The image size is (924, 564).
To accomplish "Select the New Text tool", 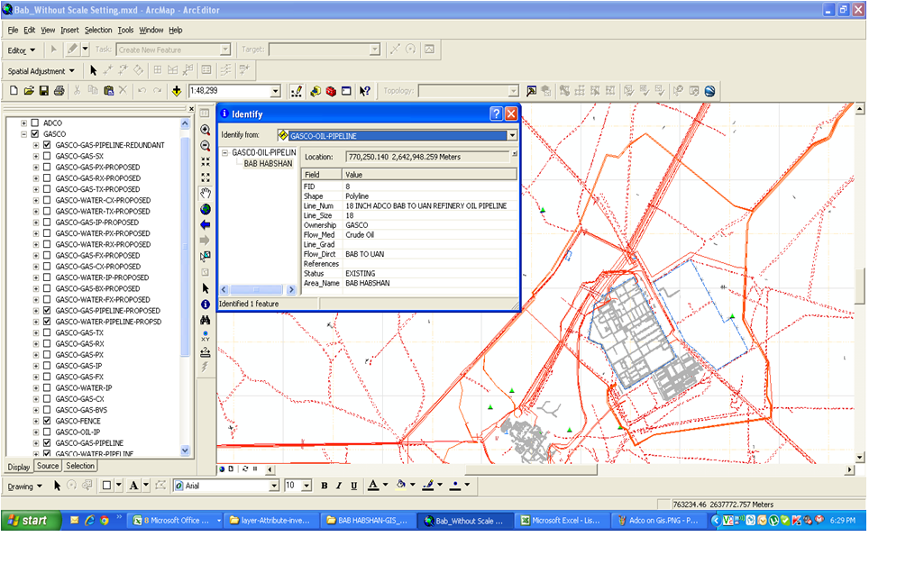I will coord(133,486).
